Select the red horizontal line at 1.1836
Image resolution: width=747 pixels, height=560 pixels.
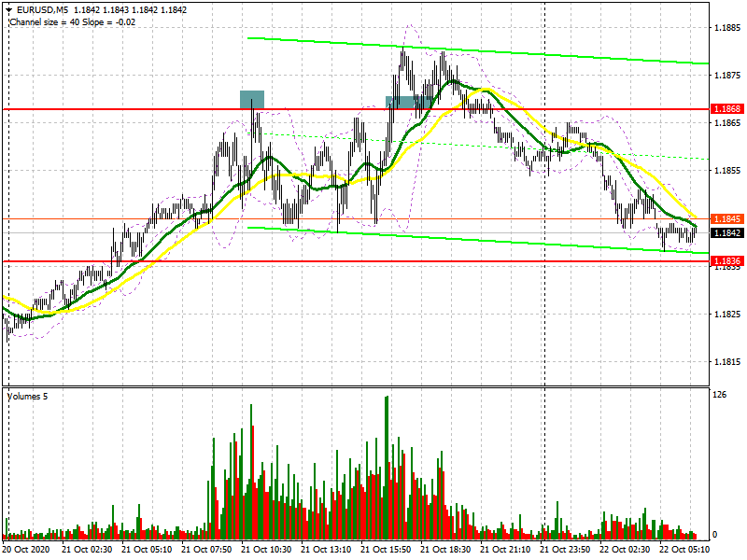click(x=356, y=261)
